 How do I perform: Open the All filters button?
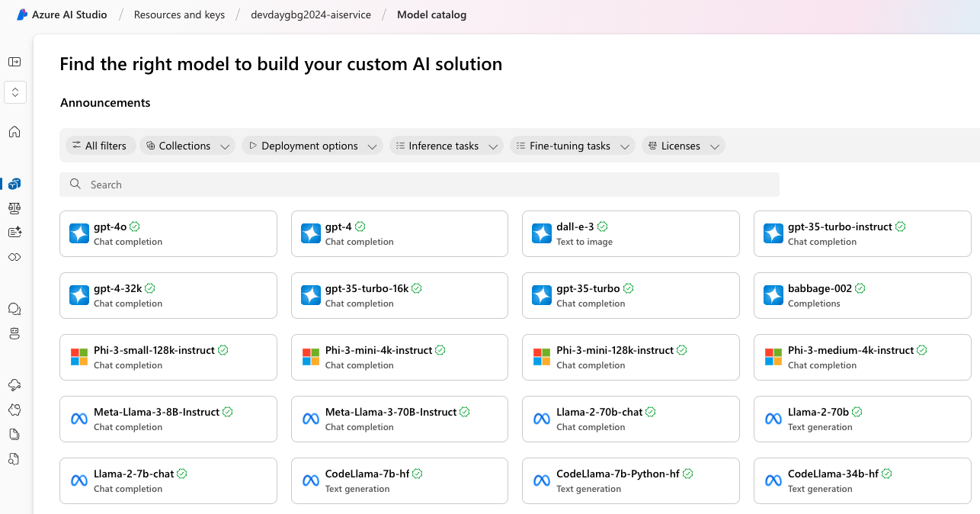pyautogui.click(x=101, y=146)
